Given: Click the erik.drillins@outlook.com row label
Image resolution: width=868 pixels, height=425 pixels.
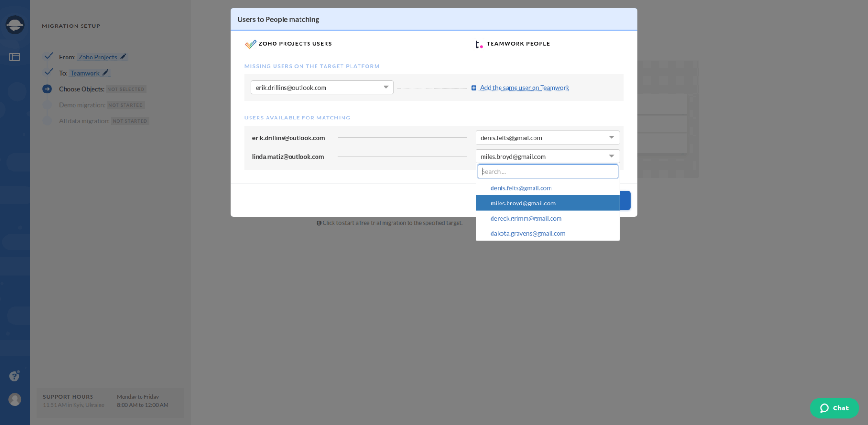Looking at the screenshot, I should point(288,138).
